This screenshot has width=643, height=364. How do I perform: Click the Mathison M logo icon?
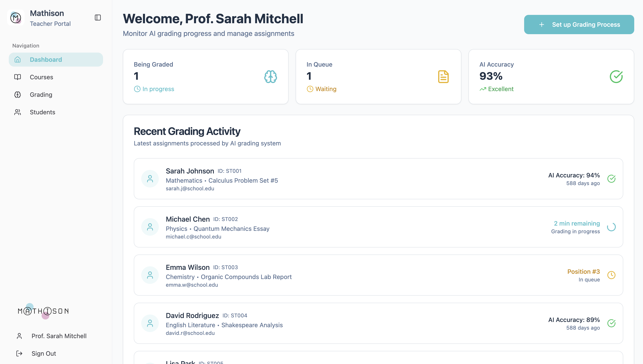coord(16,18)
